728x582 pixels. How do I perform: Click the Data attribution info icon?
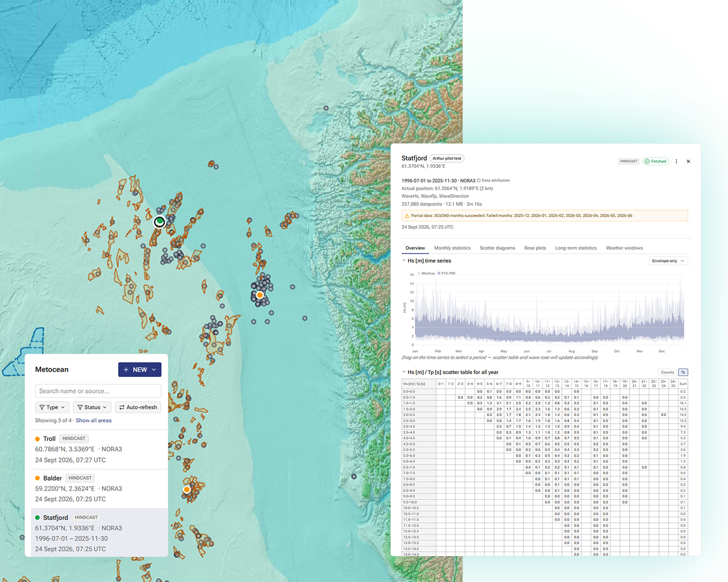(479, 181)
